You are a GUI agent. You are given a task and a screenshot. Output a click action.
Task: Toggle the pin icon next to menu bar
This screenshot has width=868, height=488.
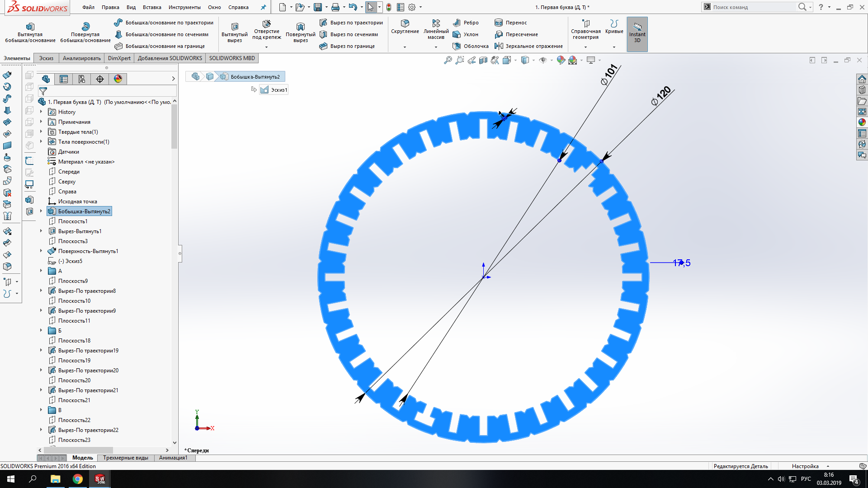coord(263,7)
